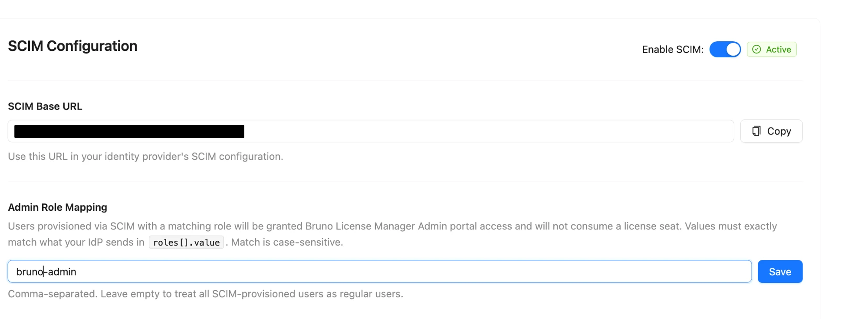The height and width of the screenshot is (319, 868).
Task: Click the Enable SCIM label
Action: pos(673,50)
